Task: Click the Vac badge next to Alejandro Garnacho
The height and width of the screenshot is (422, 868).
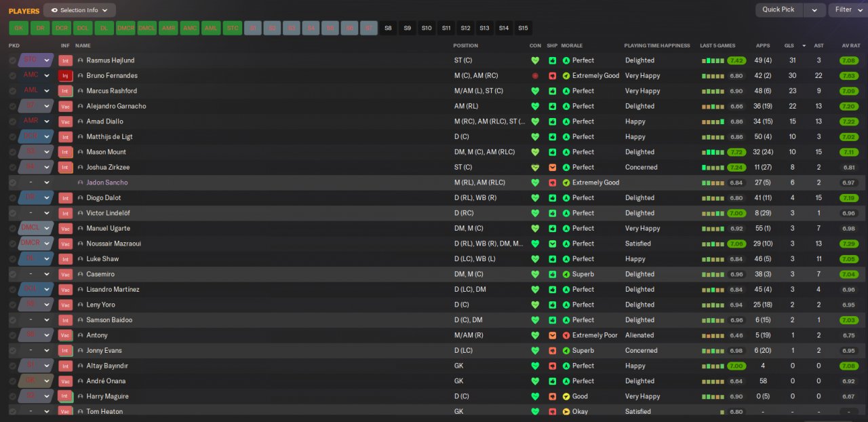Action: point(66,107)
